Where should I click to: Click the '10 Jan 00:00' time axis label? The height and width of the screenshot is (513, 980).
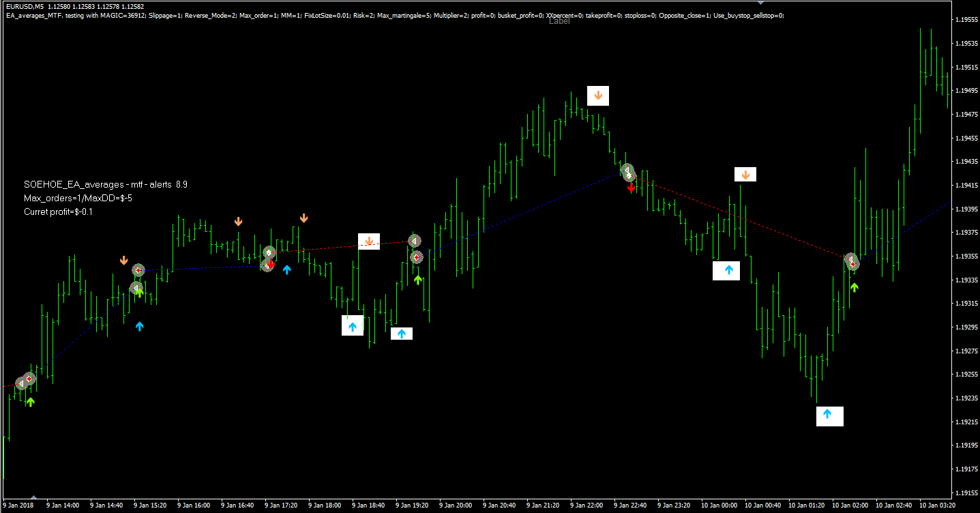[x=718, y=505]
